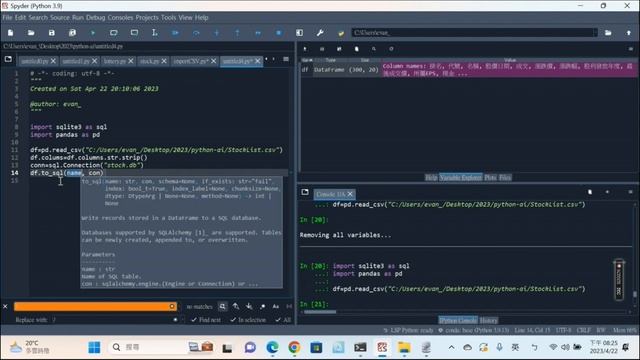
Task: Close the find and replace bar
Action: pyautogui.click(x=5, y=306)
